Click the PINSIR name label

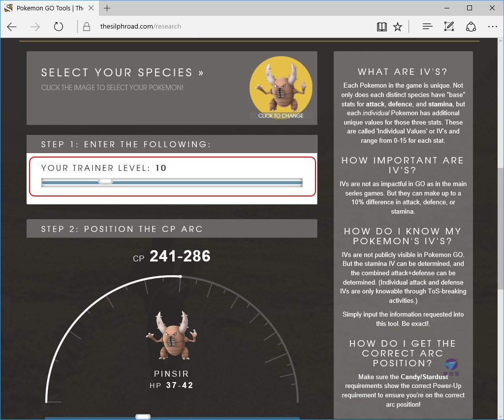tap(171, 374)
